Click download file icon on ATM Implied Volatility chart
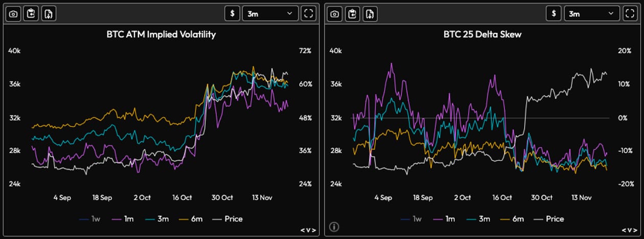The width and height of the screenshot is (644, 239). point(49,14)
